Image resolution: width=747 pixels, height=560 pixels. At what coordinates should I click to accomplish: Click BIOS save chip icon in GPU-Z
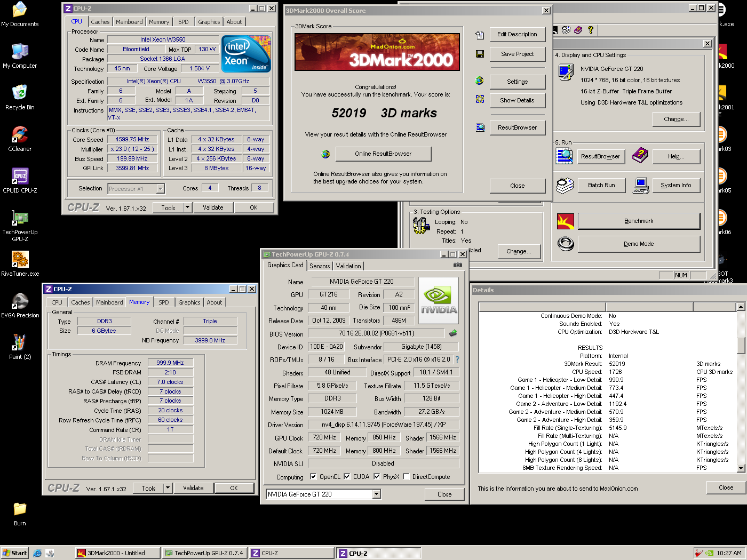tap(453, 333)
